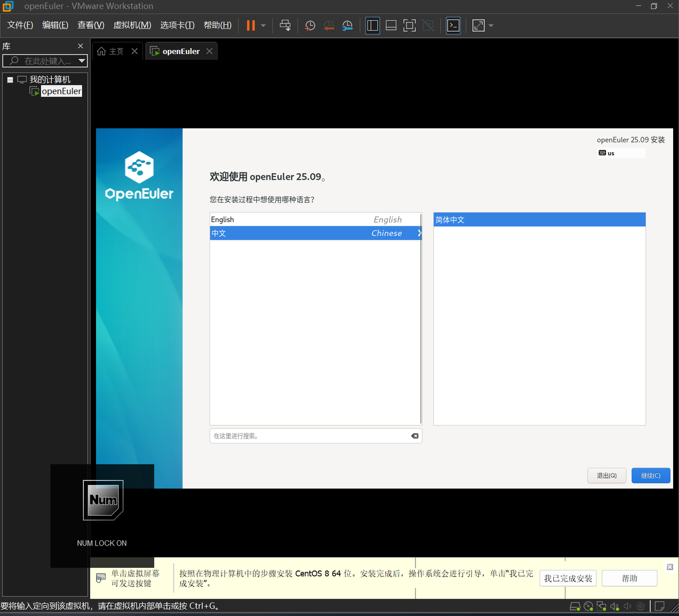Viewport: 679px width, 616px height.
Task: Switch to the 主页 tab
Action: coord(111,51)
